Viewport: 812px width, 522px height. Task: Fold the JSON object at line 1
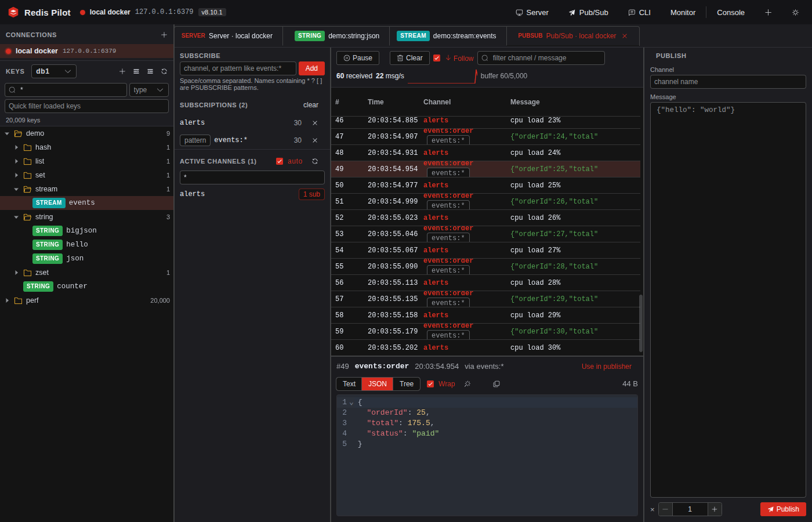(x=351, y=403)
